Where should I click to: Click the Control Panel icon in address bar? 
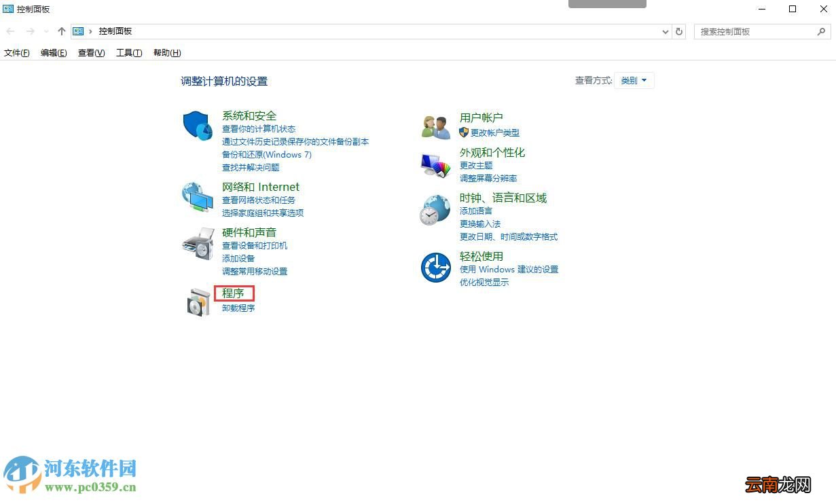click(x=79, y=31)
